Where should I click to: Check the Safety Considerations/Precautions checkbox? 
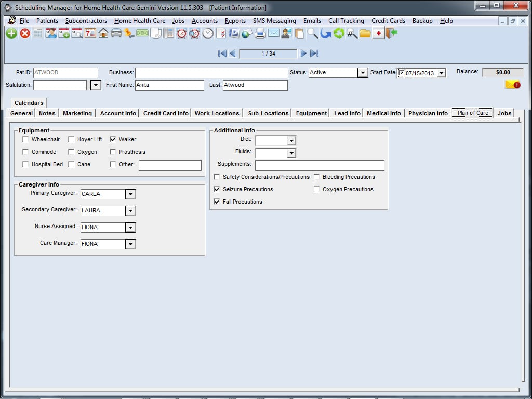217,177
